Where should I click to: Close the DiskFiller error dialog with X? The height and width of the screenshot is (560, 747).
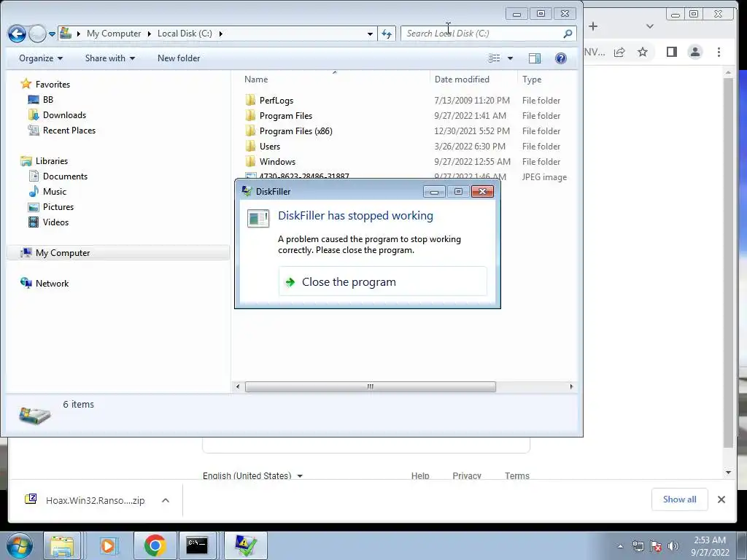coord(482,192)
